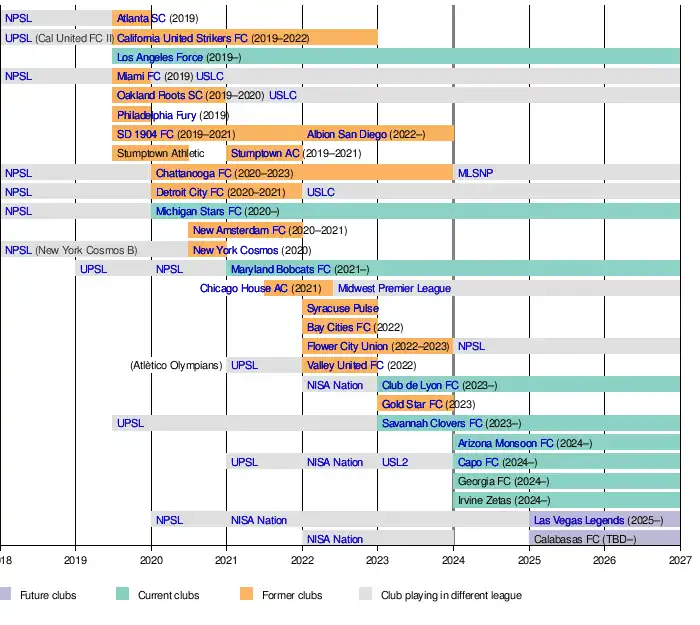Click the Former clubs orange legend swatch
The height and width of the screenshot is (625, 700).
(246, 595)
